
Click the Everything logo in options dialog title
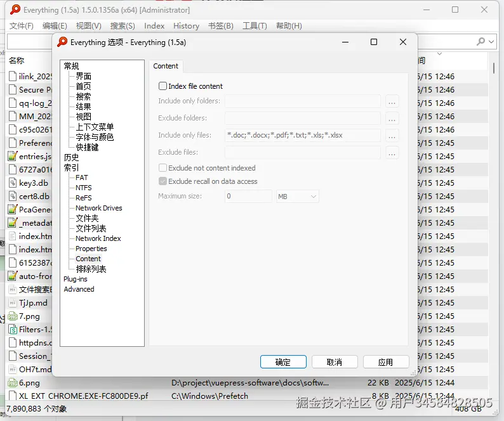[x=62, y=42]
